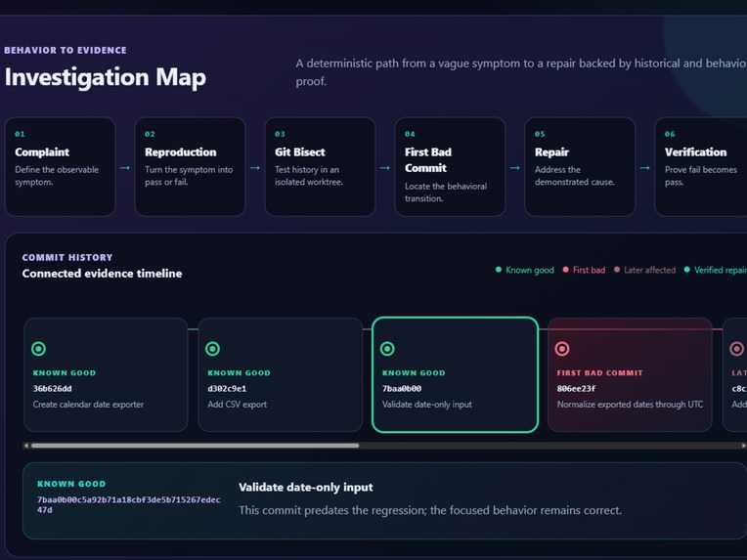Click the arrow between Repair and Verification

coord(644,168)
